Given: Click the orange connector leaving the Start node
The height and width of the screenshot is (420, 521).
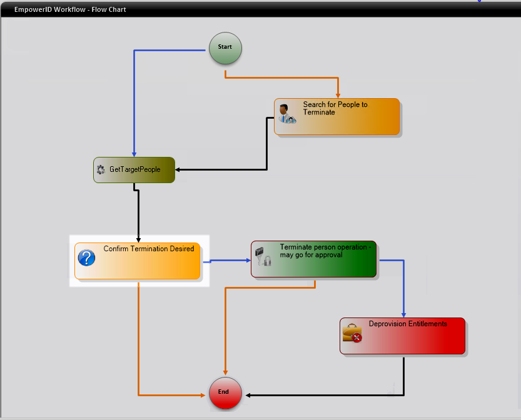Looking at the screenshot, I should (x=281, y=76).
